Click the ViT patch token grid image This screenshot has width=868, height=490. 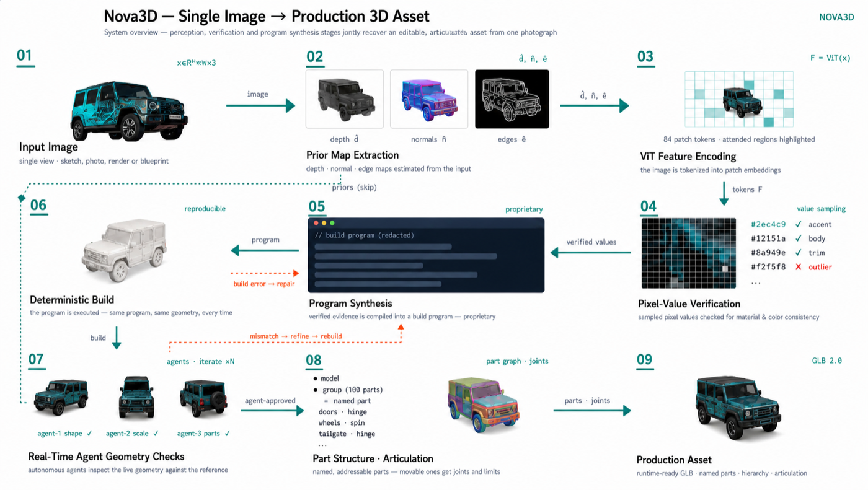[739, 99]
